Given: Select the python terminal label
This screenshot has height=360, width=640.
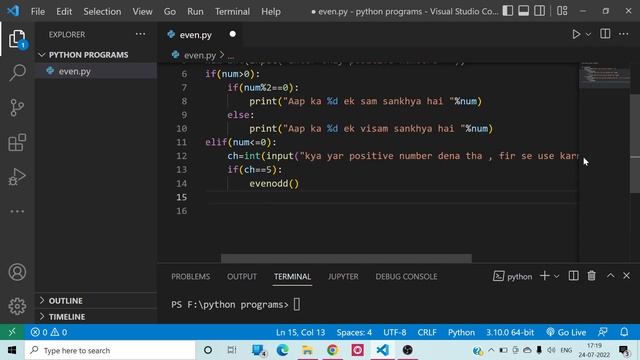Looking at the screenshot, I should pyautogui.click(x=513, y=276).
